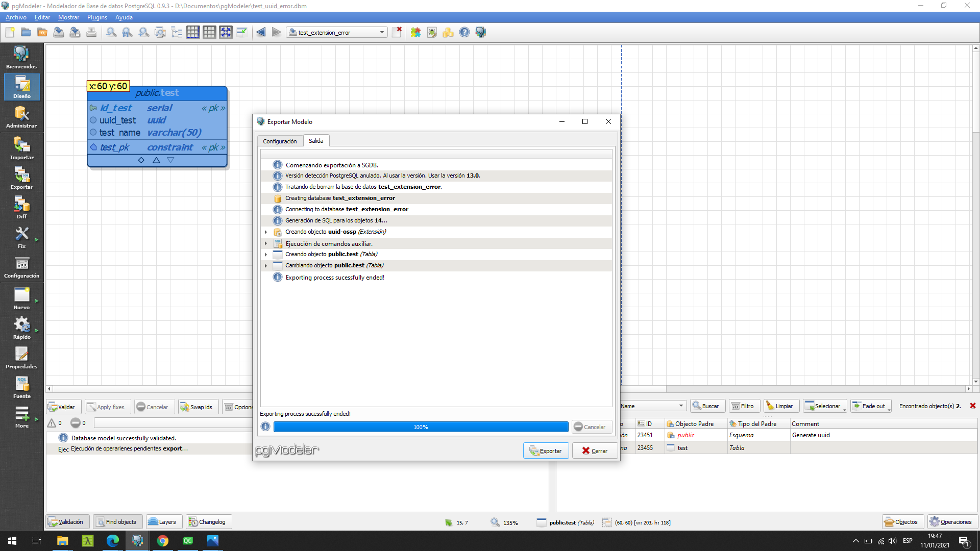Open the Importar tool
Image resolution: width=980 pixels, height=551 pixels.
[x=21, y=148]
